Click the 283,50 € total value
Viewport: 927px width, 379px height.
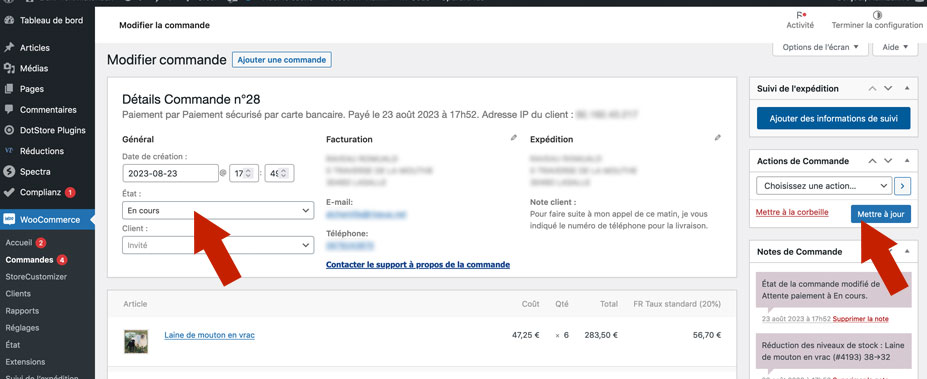coord(601,335)
